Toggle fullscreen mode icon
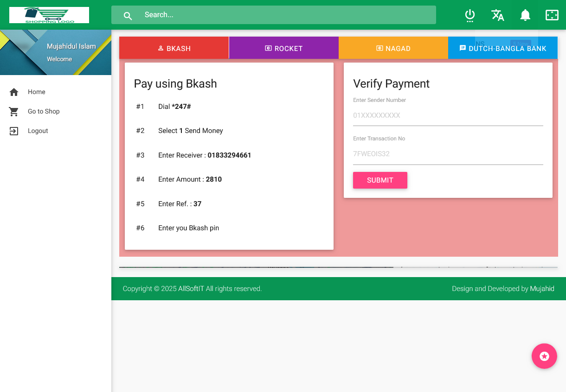The width and height of the screenshot is (566, 392). point(552,15)
